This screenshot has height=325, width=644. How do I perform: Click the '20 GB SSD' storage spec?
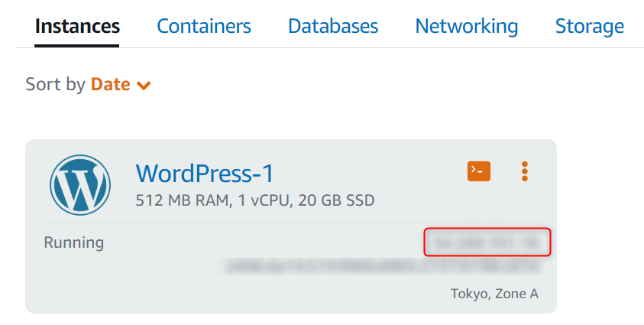click(336, 200)
